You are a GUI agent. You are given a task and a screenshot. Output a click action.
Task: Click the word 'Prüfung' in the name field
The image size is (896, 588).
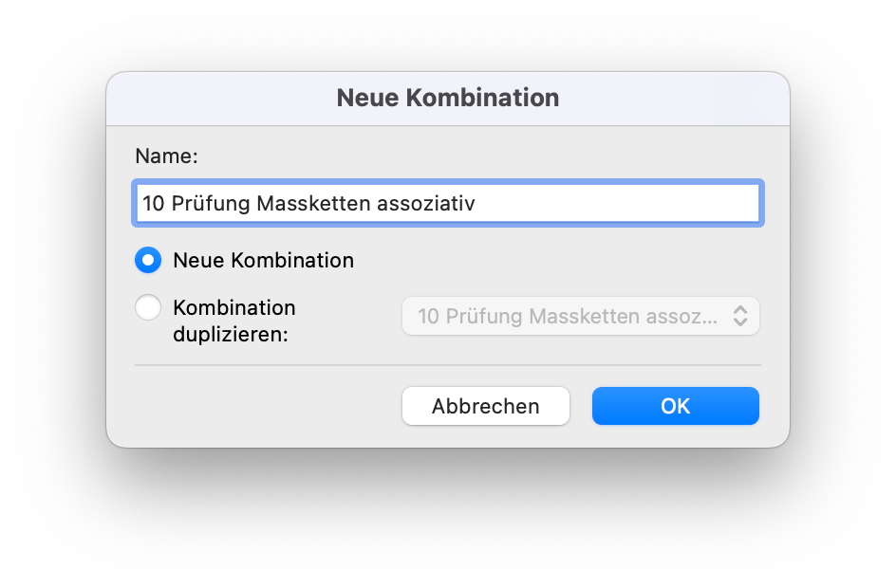(212, 203)
